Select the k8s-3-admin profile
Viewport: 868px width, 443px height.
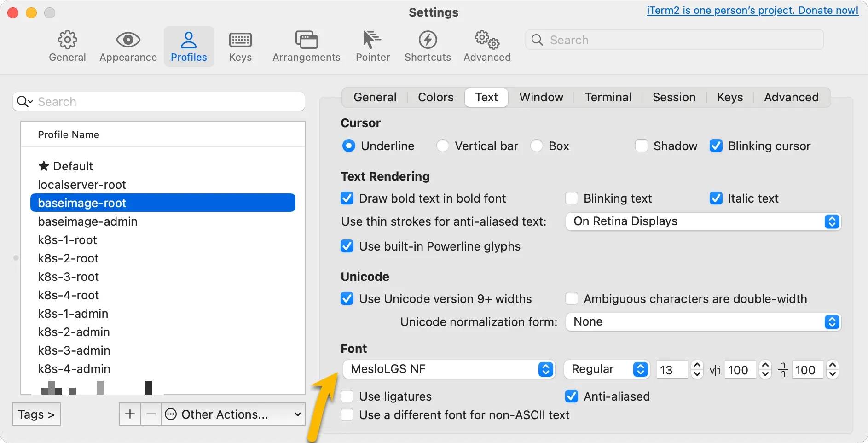[74, 350]
